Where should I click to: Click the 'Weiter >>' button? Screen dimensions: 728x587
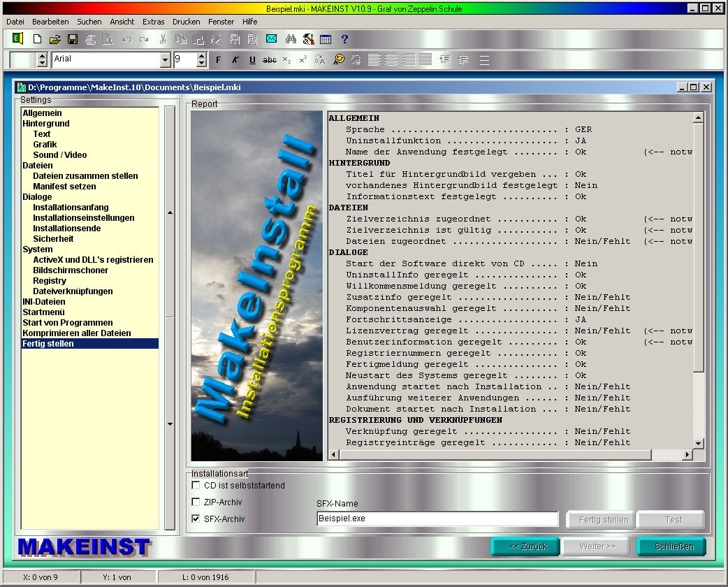point(596,546)
